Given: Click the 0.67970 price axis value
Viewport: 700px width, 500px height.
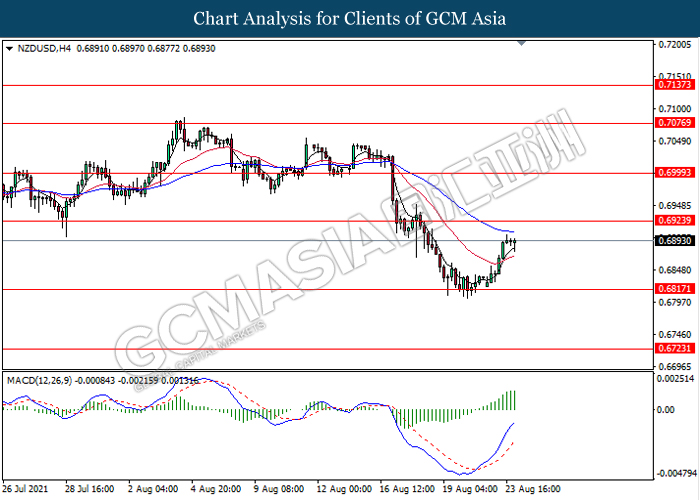Looking at the screenshot, I should pos(675,302).
